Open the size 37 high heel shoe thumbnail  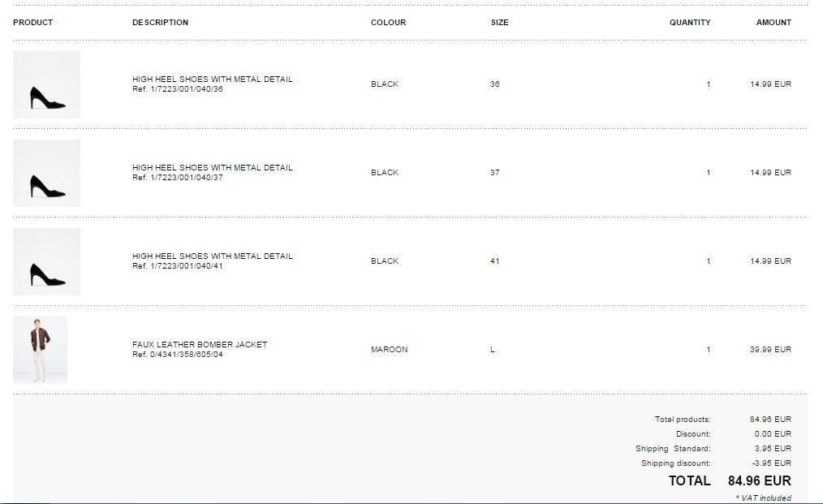pyautogui.click(x=47, y=173)
